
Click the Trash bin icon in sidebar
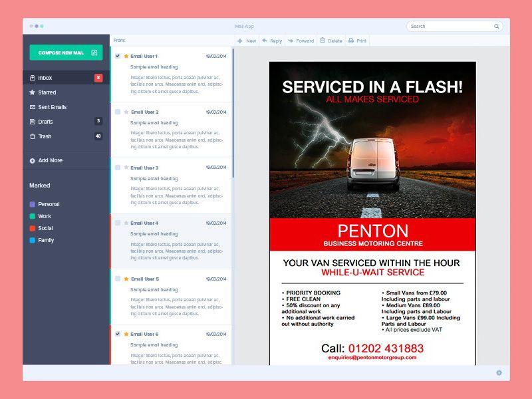pyautogui.click(x=33, y=136)
